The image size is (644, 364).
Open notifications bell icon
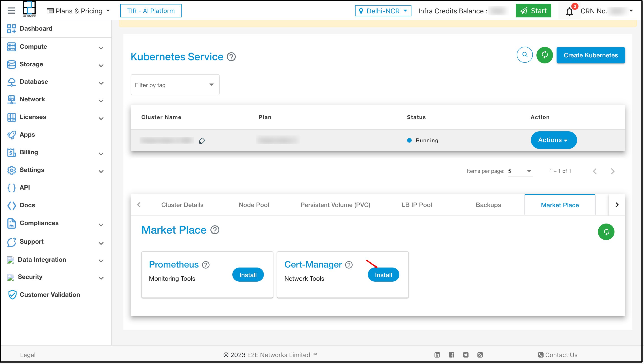(x=569, y=11)
